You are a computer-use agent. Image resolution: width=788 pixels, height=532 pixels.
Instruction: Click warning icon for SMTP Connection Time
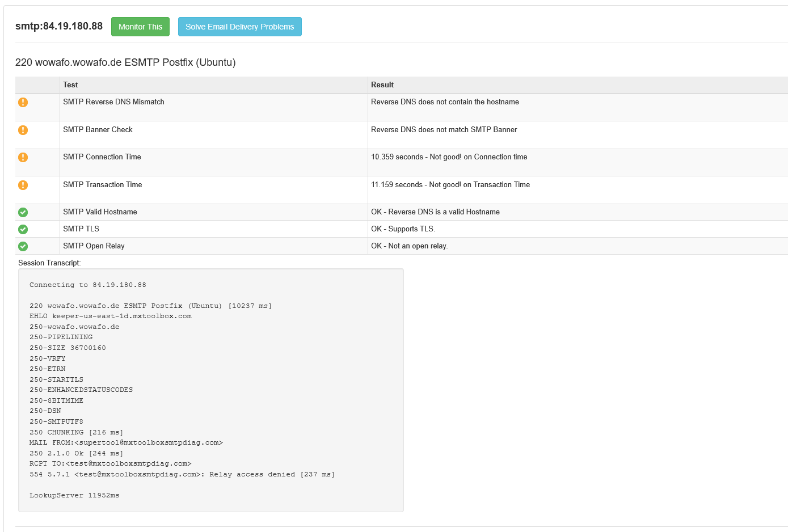pyautogui.click(x=23, y=157)
